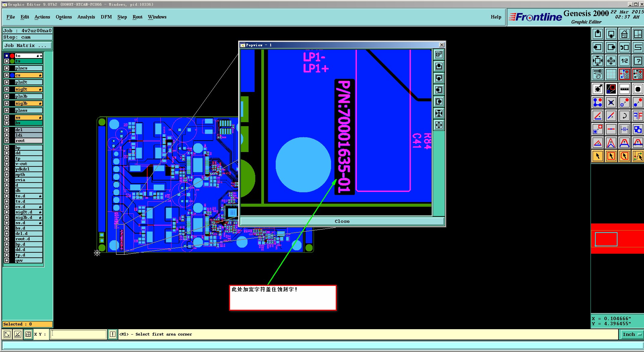Viewport: 644px width, 352px height.
Task: Click the red color swatch of layer to
Action: pos(12,56)
